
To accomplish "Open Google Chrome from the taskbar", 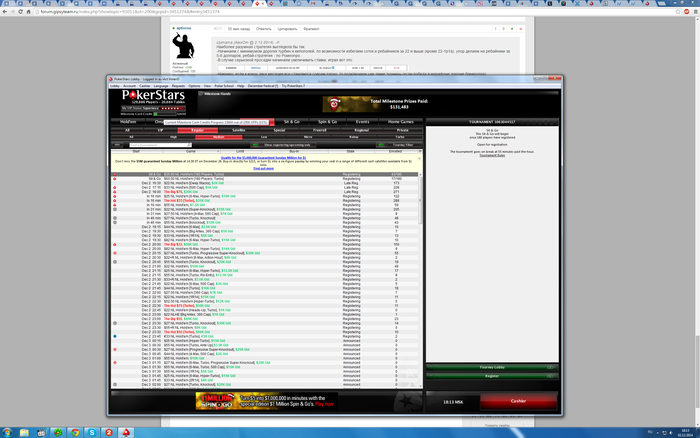I will tap(75, 432).
